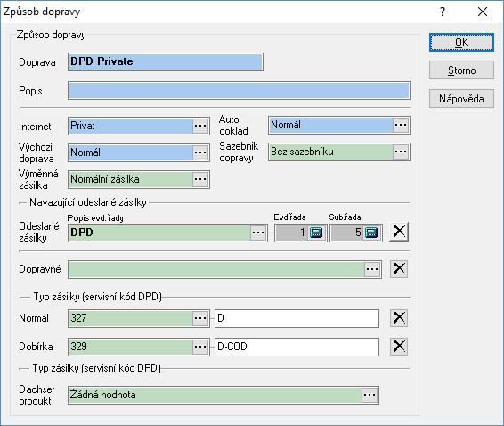Open the Dobírka 329 code selector

tap(200, 347)
